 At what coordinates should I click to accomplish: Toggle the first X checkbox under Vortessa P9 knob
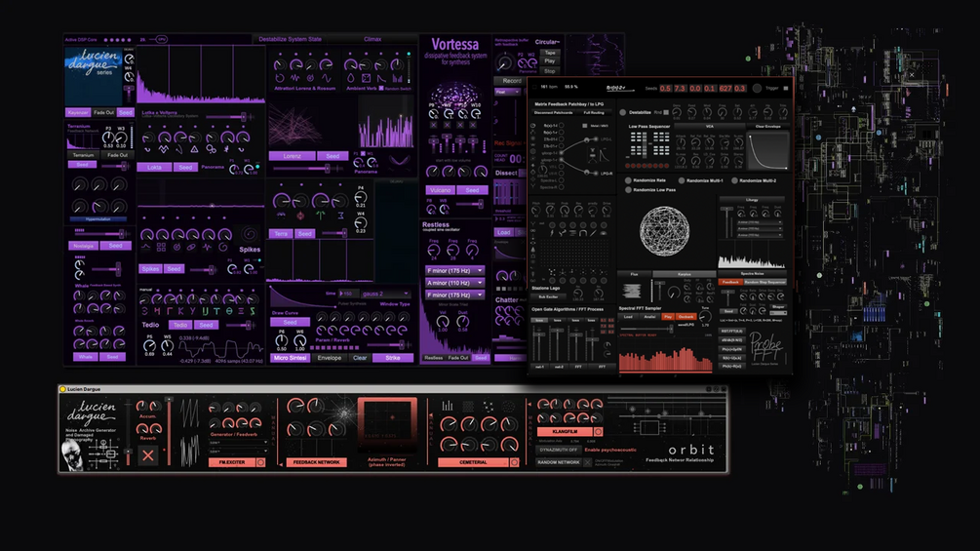[x=434, y=125]
